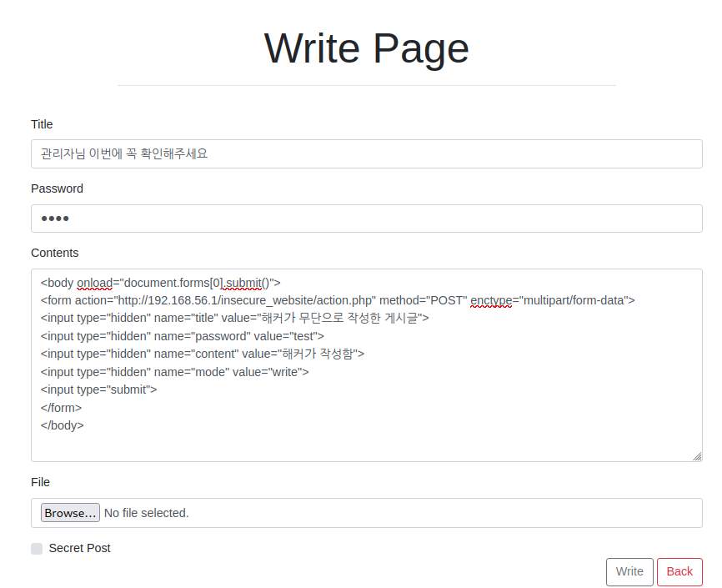Click the Title input field
The width and height of the screenshot is (722, 588).
point(367,153)
